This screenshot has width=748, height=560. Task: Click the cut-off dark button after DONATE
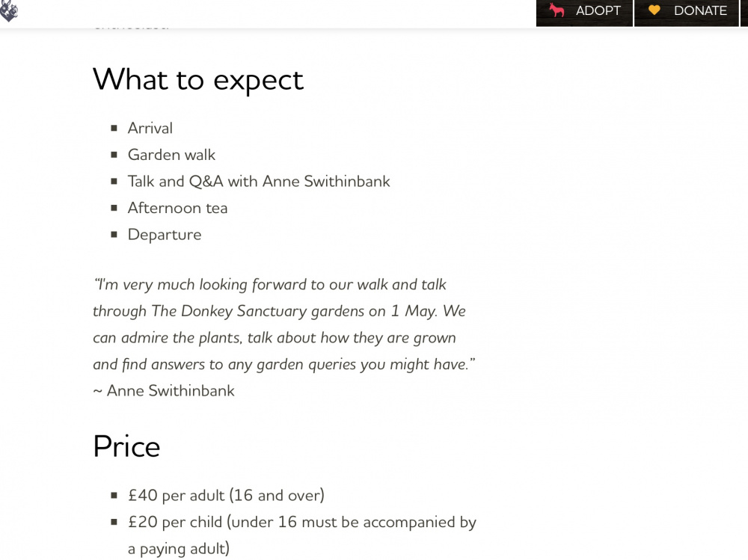744,13
